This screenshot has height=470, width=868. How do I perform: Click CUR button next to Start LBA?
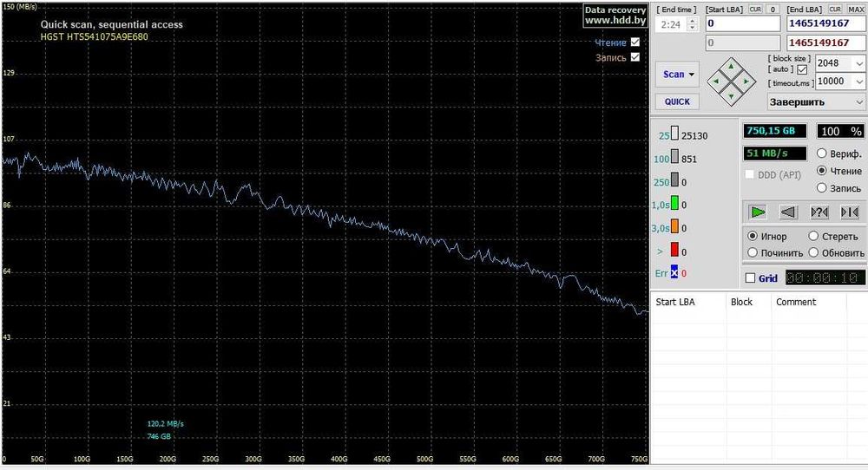(x=755, y=10)
